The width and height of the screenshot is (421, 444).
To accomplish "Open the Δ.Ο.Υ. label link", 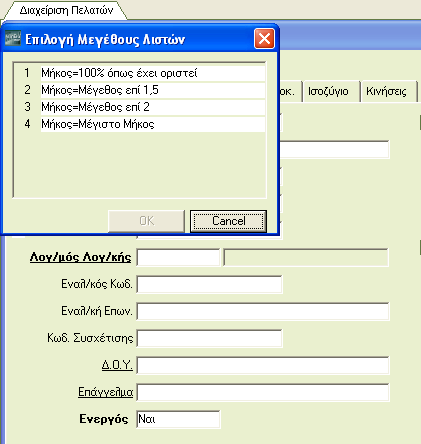I will coord(117,365).
